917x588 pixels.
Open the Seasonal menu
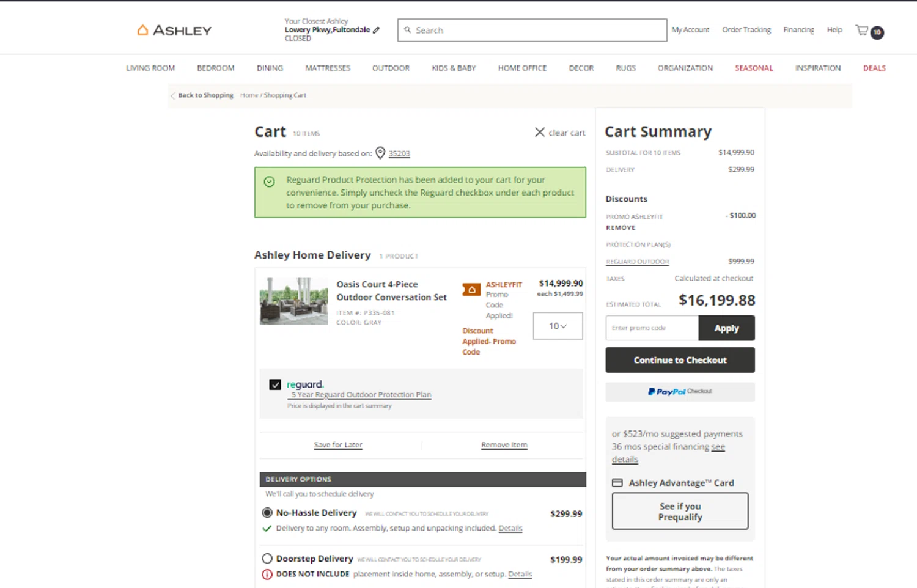pos(754,68)
